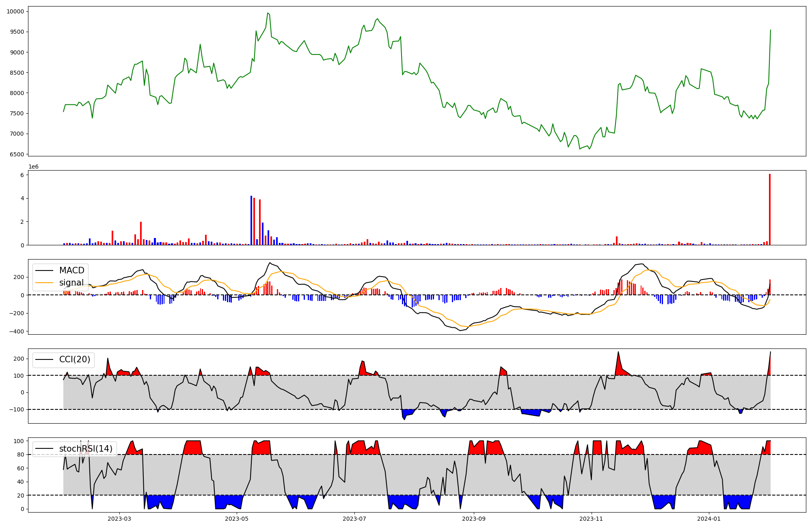Select the 2023-03 date tick label
Viewport: 812px width, 528px height.
119,519
